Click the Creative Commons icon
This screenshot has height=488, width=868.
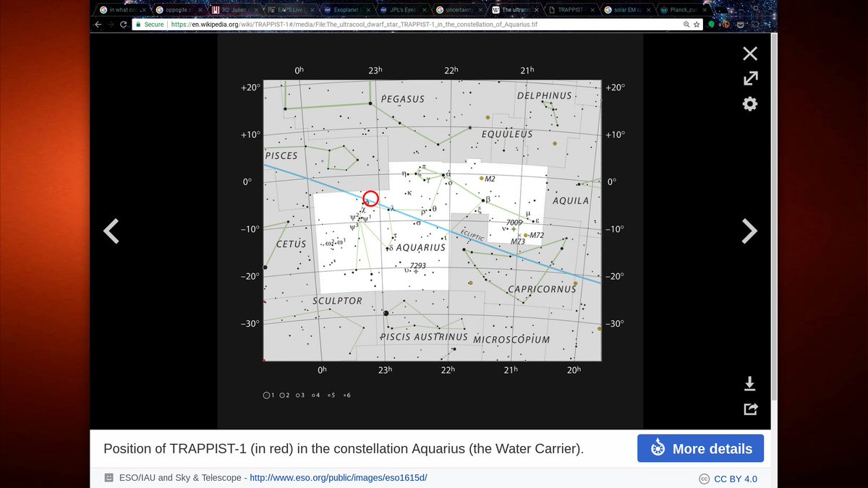pos(704,479)
